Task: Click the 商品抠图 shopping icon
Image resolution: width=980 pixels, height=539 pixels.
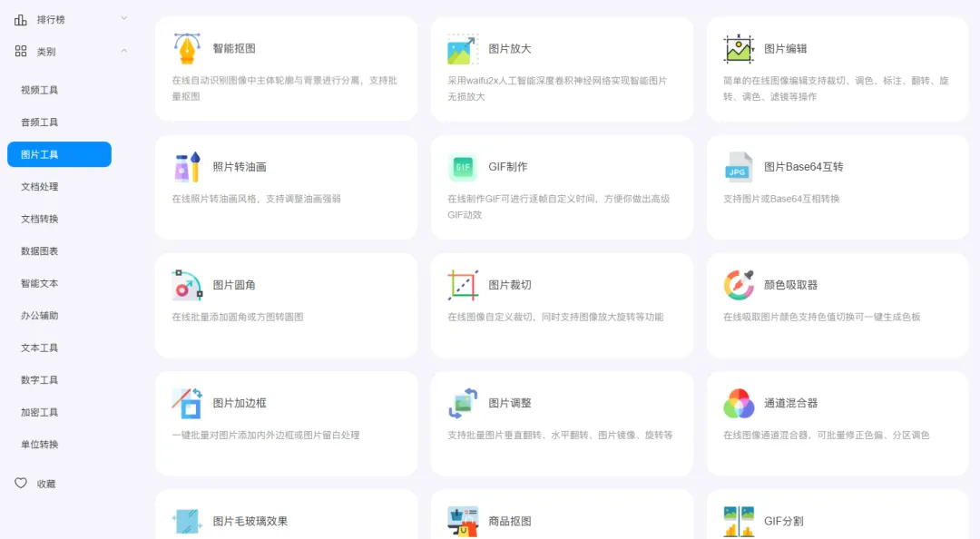Action: click(463, 522)
